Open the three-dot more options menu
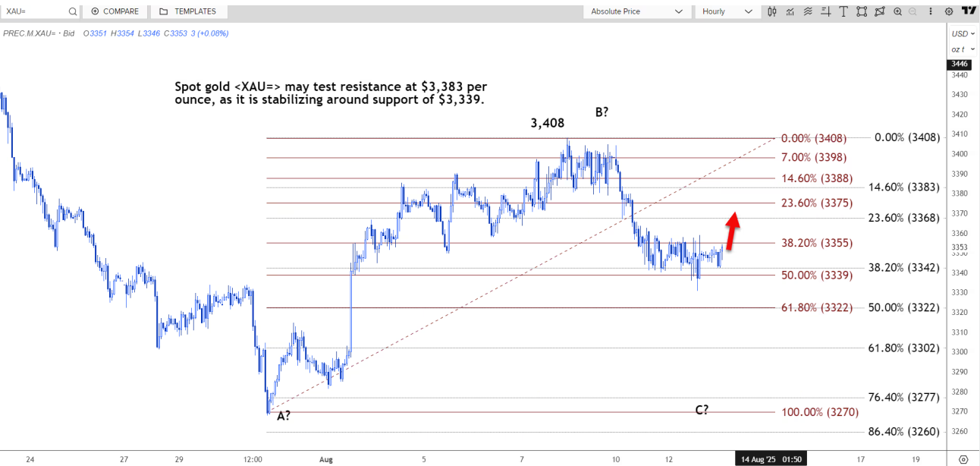The image size is (980, 466). pos(931,11)
